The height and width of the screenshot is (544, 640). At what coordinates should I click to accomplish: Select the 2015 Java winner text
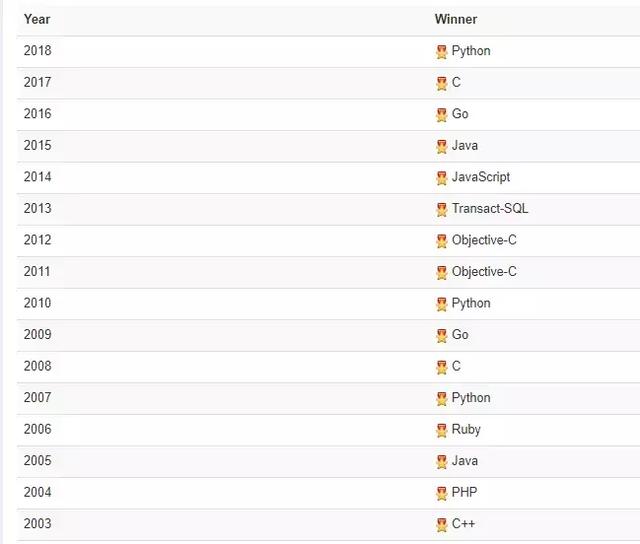465,145
